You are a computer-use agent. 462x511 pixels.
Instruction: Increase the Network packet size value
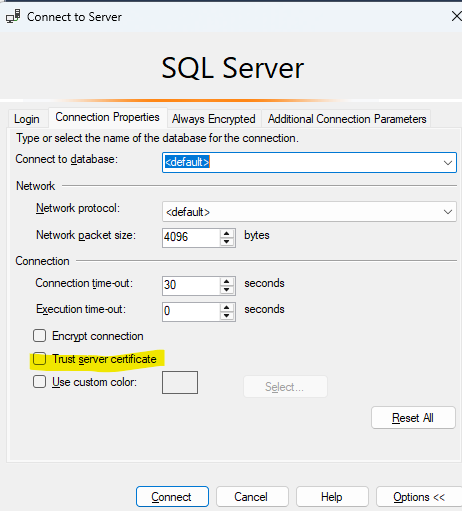click(x=227, y=233)
